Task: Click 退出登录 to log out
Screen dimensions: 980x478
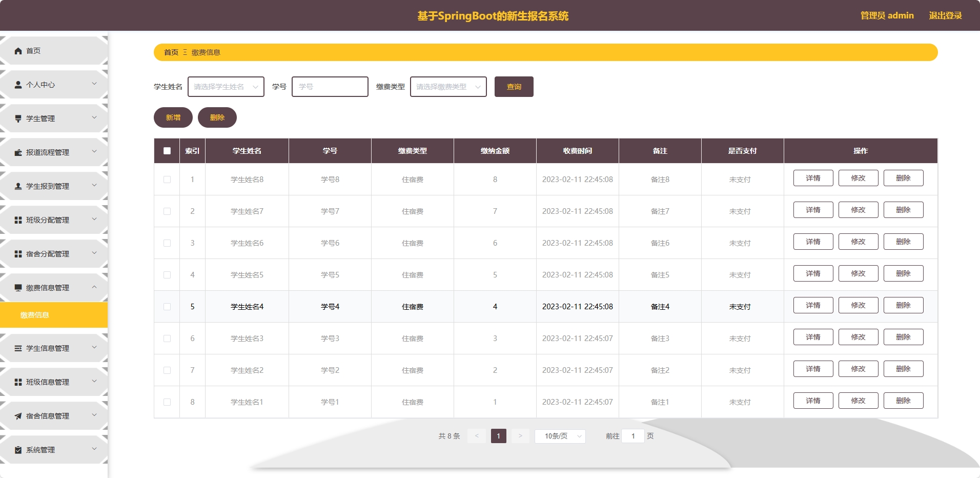Action: [946, 15]
